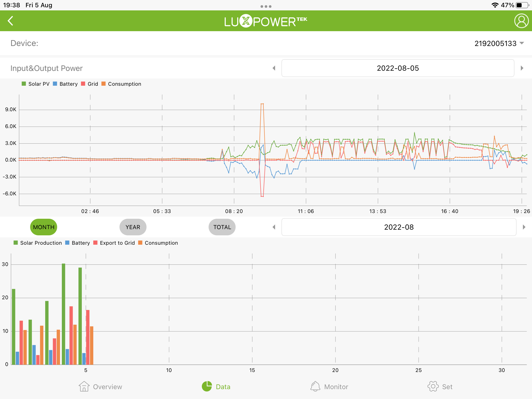Select the TOTAL button

(x=222, y=227)
